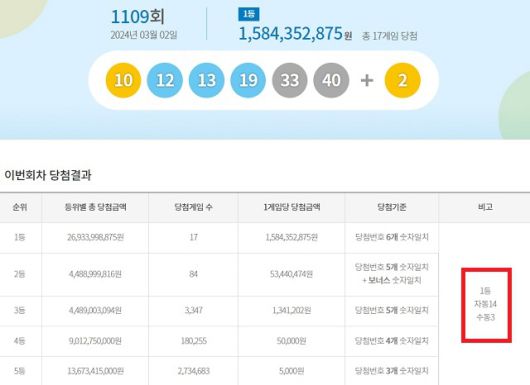The image size is (530, 385).
Task: Click the 1등 label in the 비고 column
Action: [x=485, y=291]
